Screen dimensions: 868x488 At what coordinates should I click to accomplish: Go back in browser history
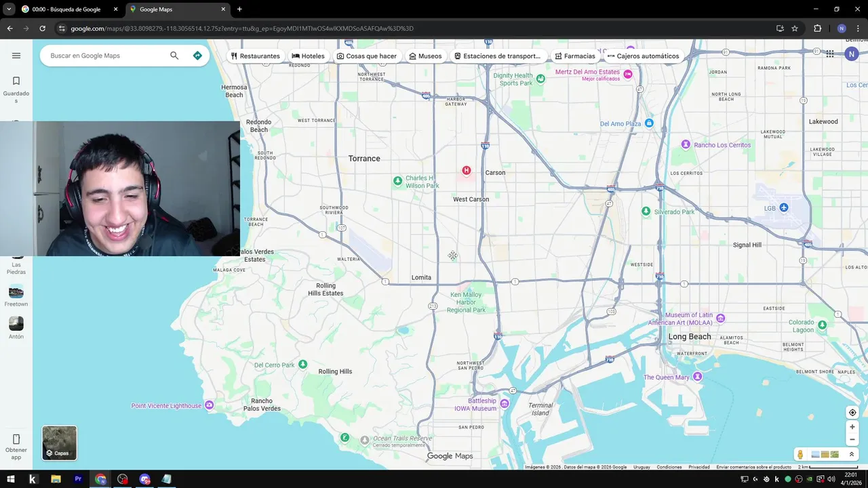pos(9,28)
